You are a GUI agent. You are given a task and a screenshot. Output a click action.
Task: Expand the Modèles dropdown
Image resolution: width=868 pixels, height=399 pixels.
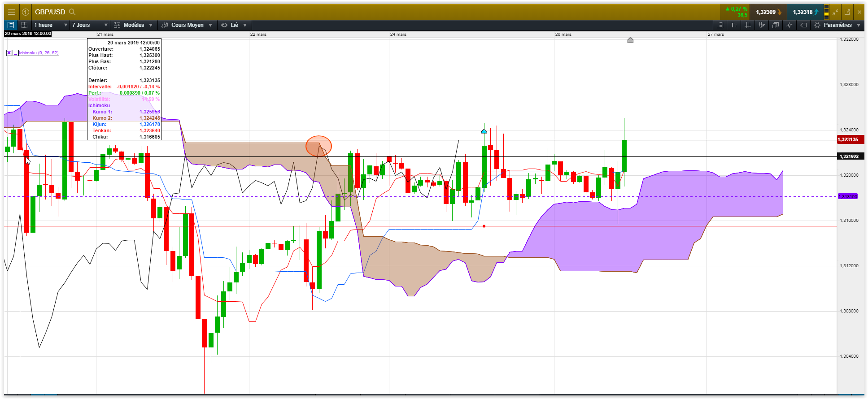pos(151,25)
